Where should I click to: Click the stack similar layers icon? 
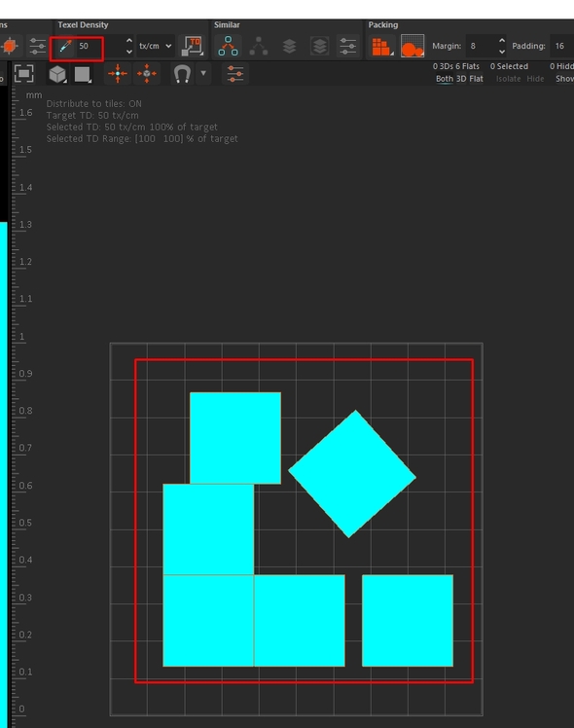tap(289, 46)
